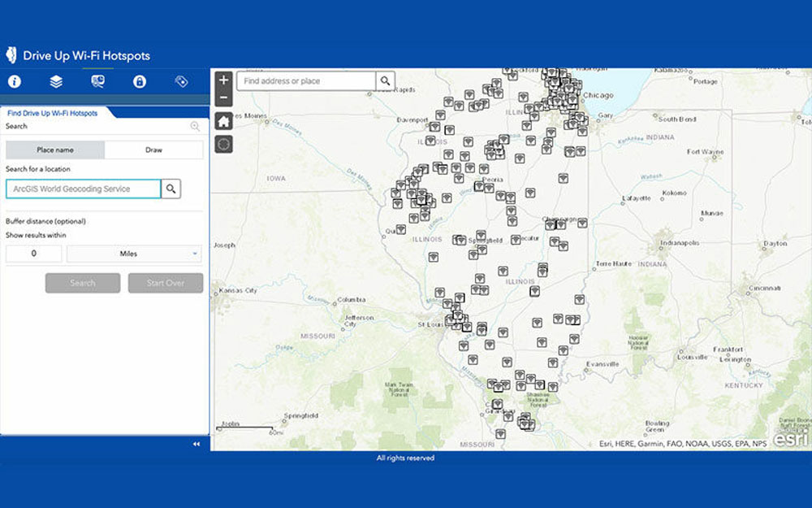Focus the Find address or place field
This screenshot has height=508, width=812.
307,80
